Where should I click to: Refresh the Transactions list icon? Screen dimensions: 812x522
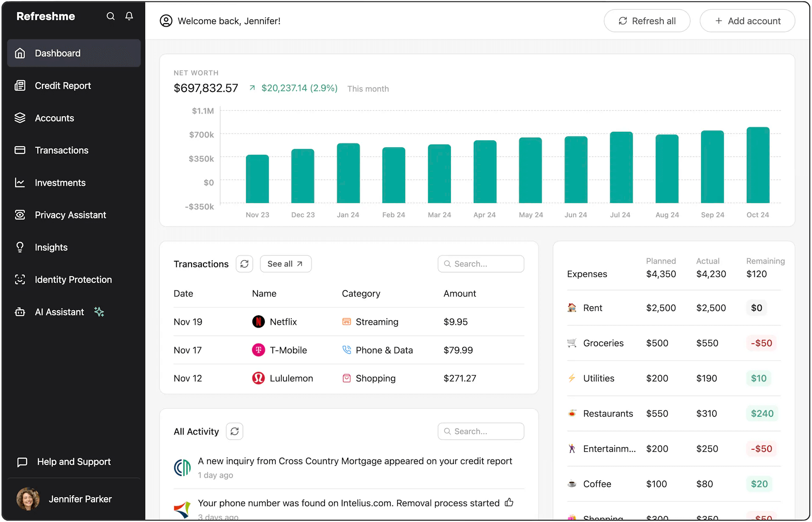click(x=244, y=264)
